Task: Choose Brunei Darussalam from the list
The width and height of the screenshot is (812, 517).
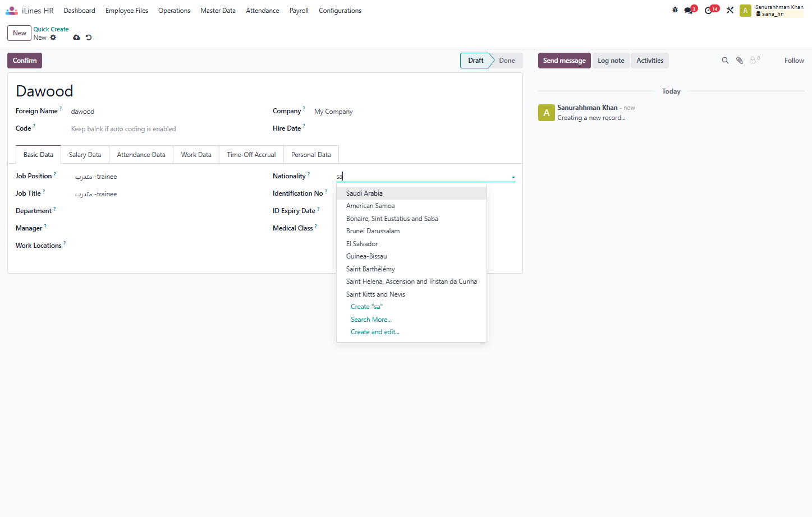Action: (x=411, y=231)
